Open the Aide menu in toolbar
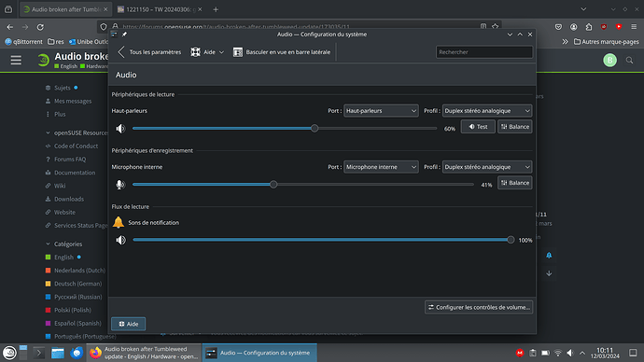The height and width of the screenshot is (362, 644). click(x=207, y=52)
